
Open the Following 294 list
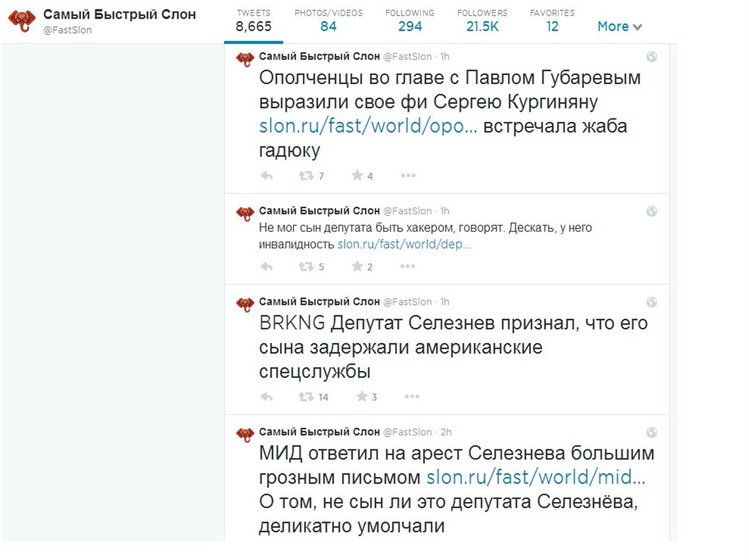(x=410, y=21)
